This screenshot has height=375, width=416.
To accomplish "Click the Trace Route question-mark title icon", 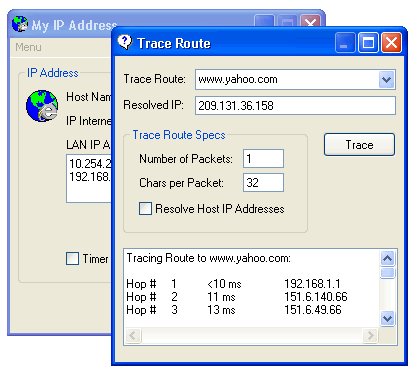I will pos(125,43).
